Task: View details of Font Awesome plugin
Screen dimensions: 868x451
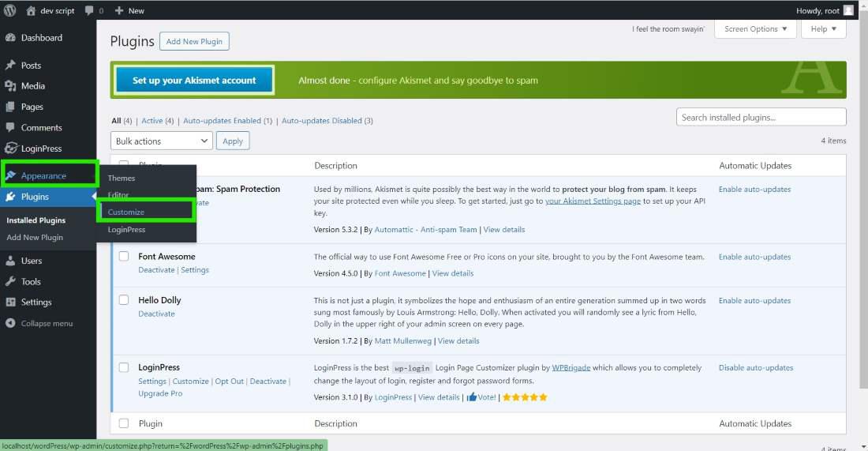Action: coord(453,273)
